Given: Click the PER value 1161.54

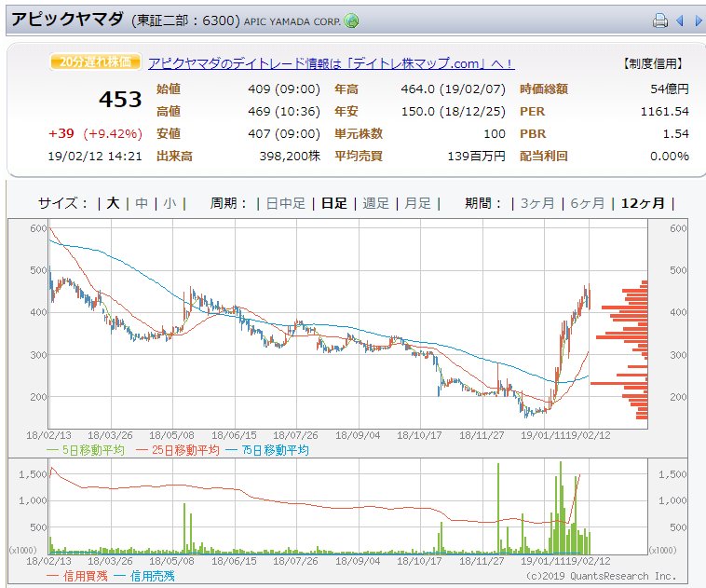Looking at the screenshot, I should 665,111.
